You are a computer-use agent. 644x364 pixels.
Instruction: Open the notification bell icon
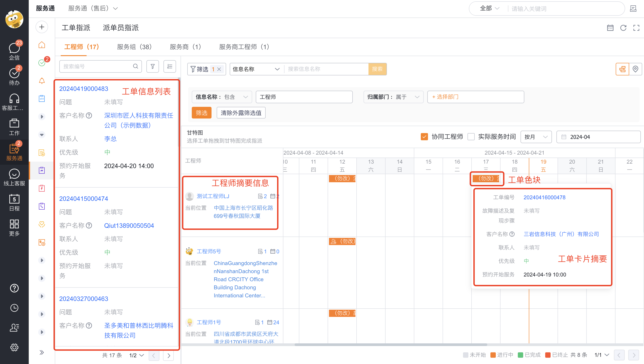point(42,81)
